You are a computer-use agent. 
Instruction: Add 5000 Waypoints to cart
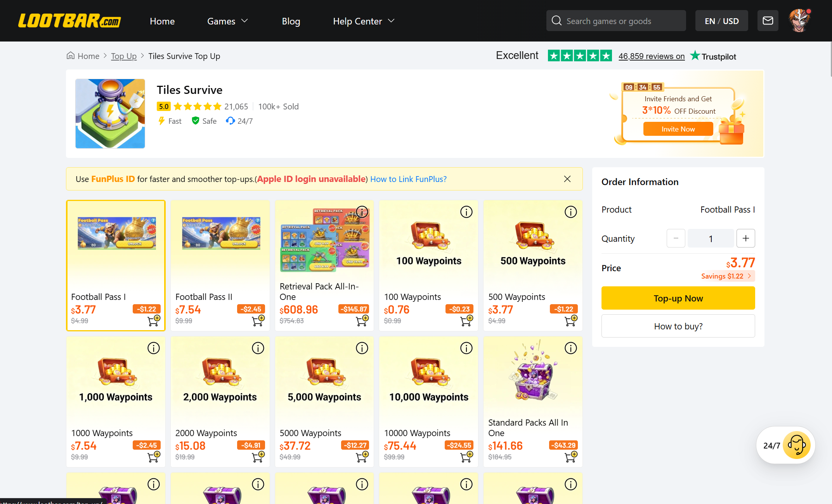pyautogui.click(x=362, y=457)
